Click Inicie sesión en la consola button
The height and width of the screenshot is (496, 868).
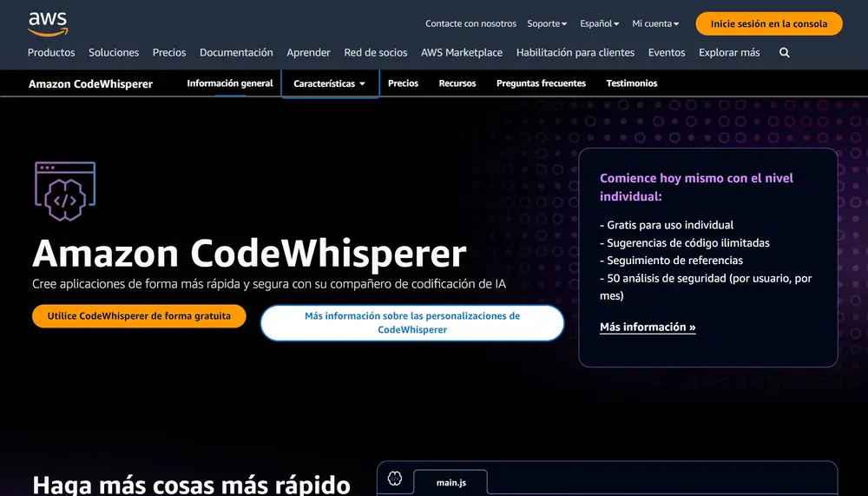pyautogui.click(x=769, y=23)
